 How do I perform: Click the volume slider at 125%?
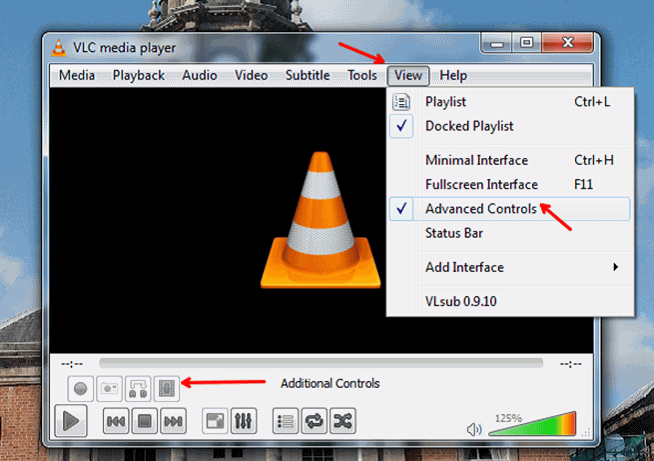(533, 424)
